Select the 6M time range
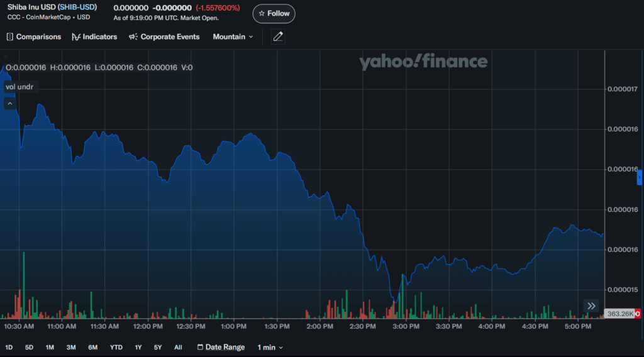The width and height of the screenshot is (644, 357). point(93,347)
